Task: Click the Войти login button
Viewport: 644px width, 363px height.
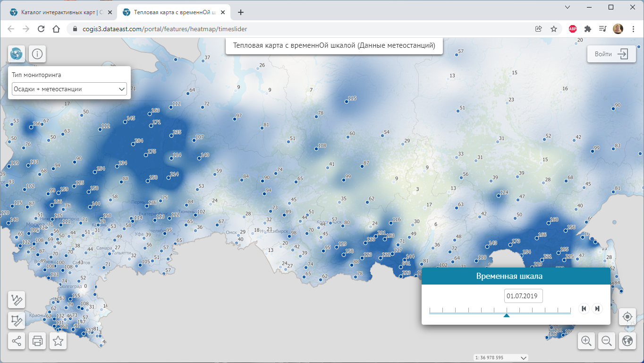Action: tap(611, 54)
